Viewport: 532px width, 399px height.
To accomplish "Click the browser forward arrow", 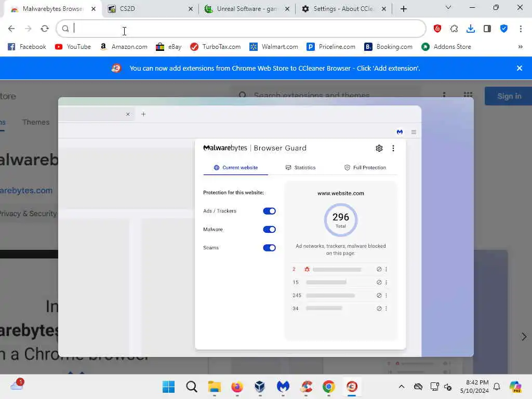I will pyautogui.click(x=28, y=29).
